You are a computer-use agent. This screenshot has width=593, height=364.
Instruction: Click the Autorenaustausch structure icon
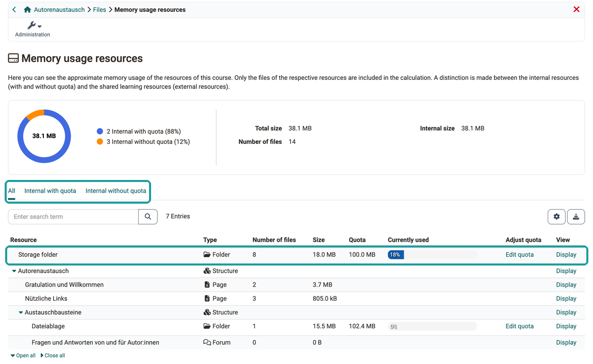pyautogui.click(x=207, y=271)
